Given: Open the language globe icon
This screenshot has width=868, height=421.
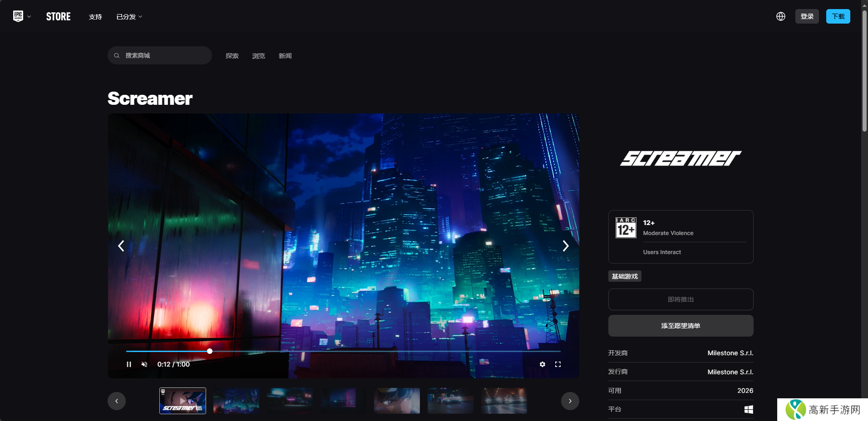Looking at the screenshot, I should (780, 16).
